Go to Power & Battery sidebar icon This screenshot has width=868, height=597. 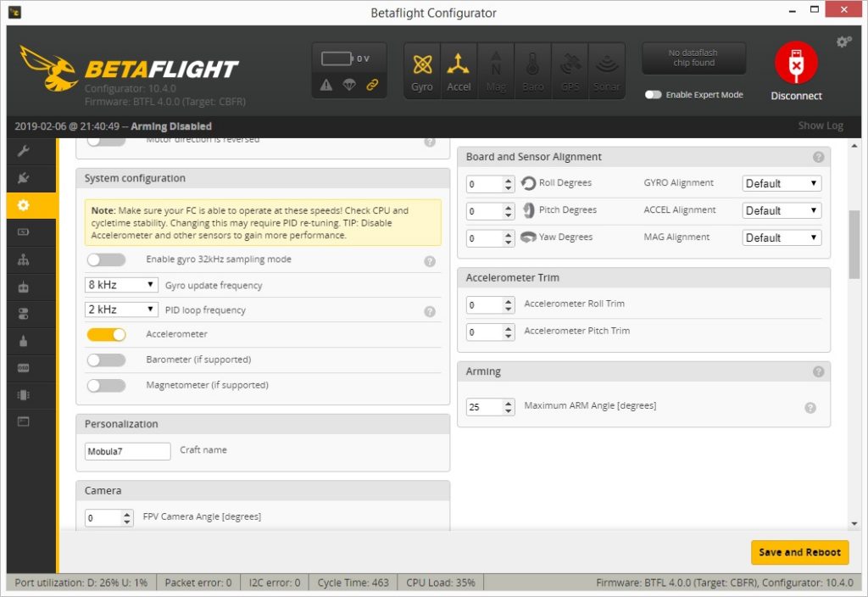(x=23, y=232)
